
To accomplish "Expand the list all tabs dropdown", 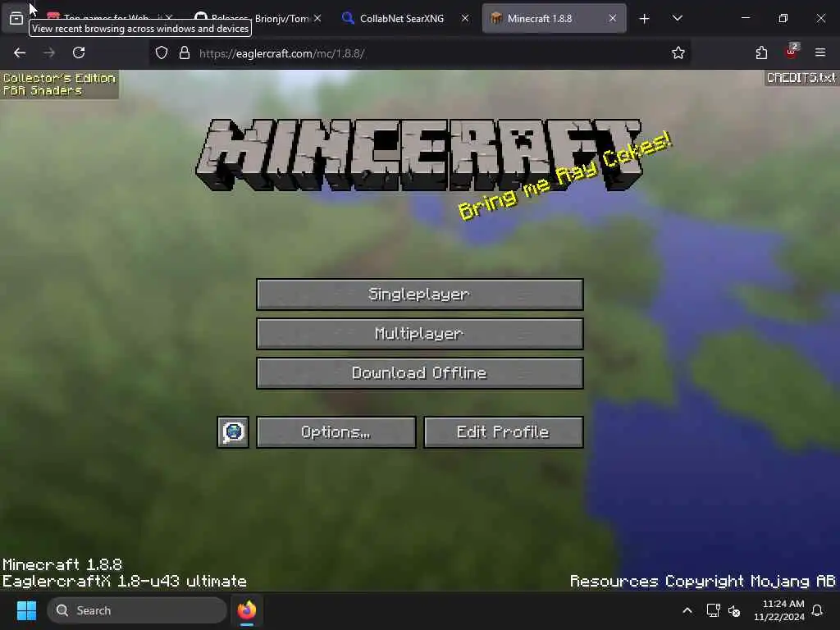I will (x=677, y=18).
